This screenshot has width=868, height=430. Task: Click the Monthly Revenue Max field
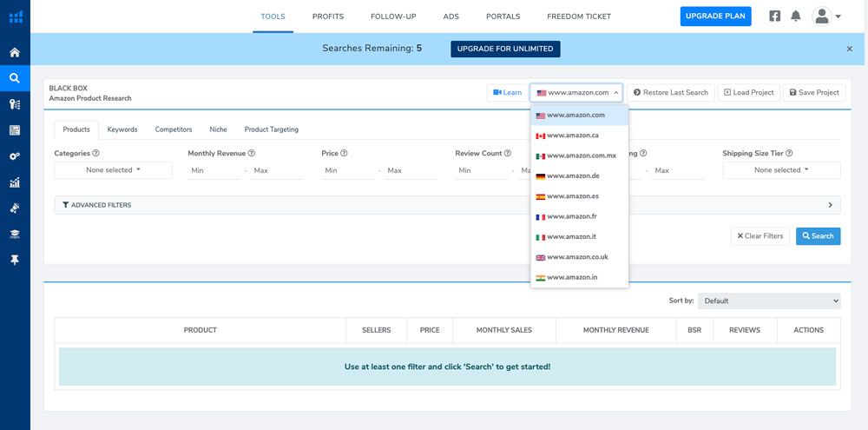click(x=276, y=170)
